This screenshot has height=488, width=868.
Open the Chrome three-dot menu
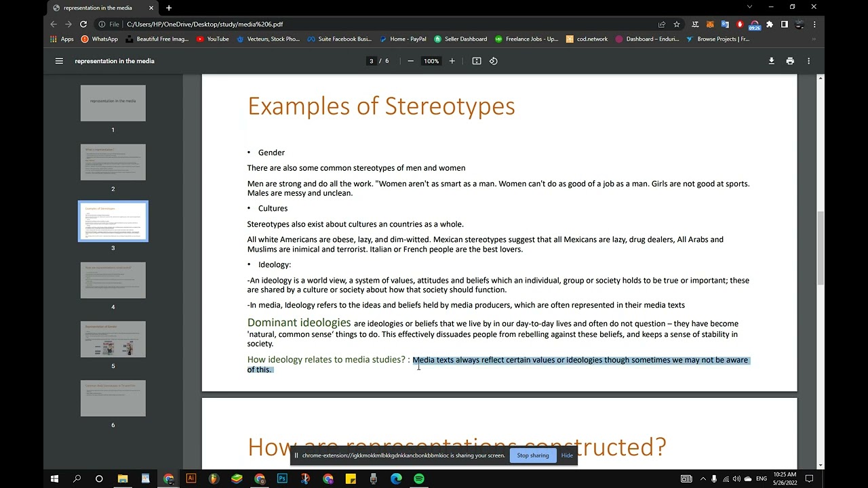point(814,24)
